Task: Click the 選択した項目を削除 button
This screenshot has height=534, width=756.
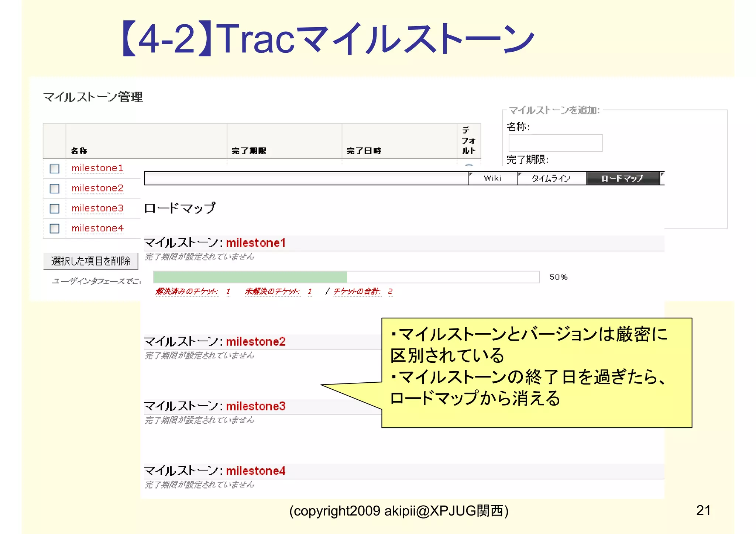Action: coord(91,261)
